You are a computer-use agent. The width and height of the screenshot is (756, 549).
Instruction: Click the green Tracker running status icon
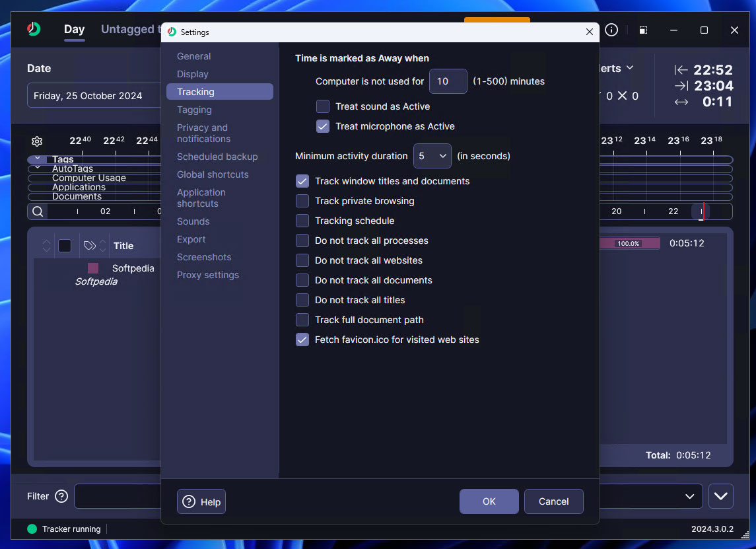32,529
